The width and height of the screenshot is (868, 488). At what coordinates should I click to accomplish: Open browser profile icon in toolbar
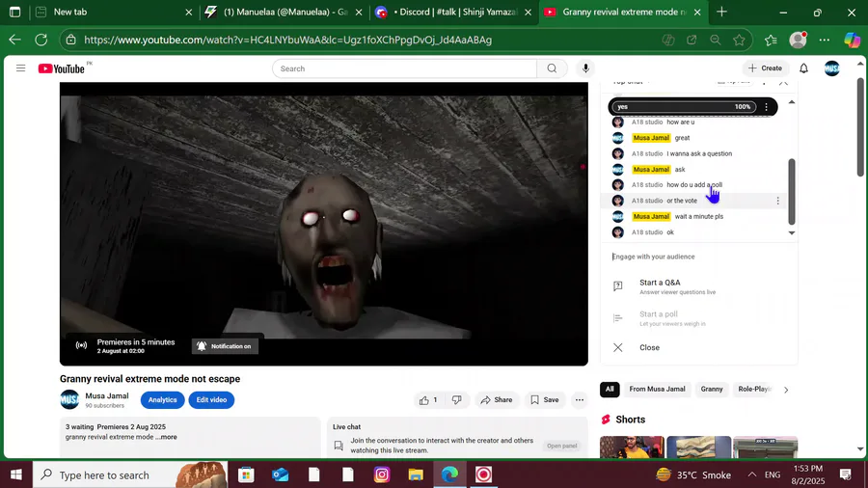point(798,40)
